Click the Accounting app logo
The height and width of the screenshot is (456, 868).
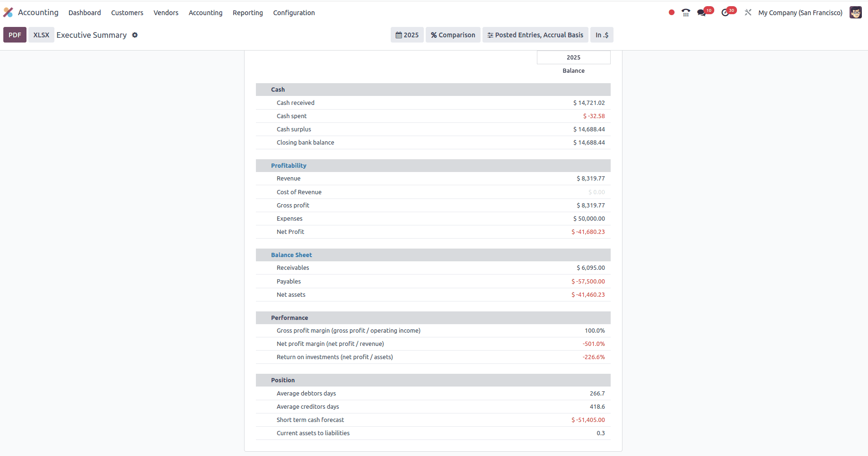click(x=8, y=12)
